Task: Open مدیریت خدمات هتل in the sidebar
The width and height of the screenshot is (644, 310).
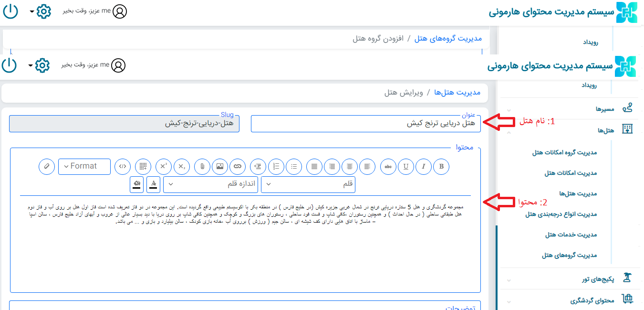Action: click(571, 235)
